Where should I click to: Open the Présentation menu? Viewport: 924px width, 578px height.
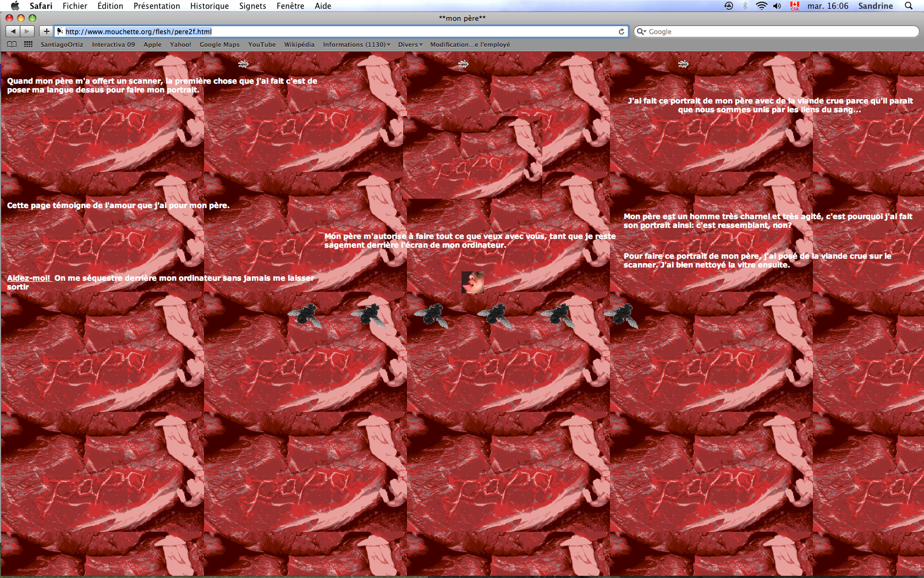(x=157, y=6)
